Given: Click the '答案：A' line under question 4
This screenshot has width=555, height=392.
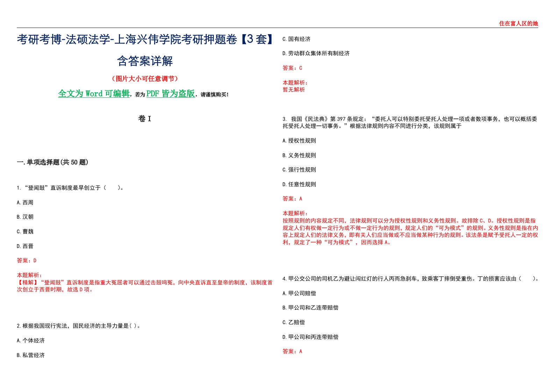Looking at the screenshot, I should click(x=292, y=351).
